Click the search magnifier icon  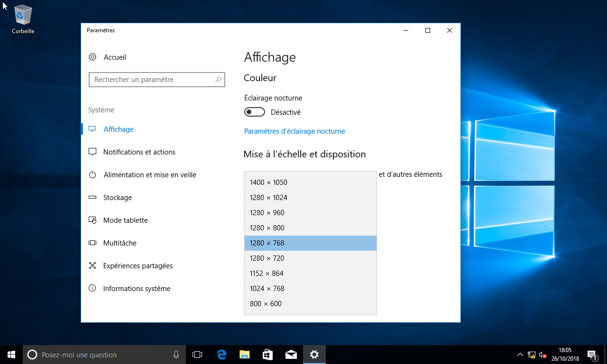(x=218, y=80)
